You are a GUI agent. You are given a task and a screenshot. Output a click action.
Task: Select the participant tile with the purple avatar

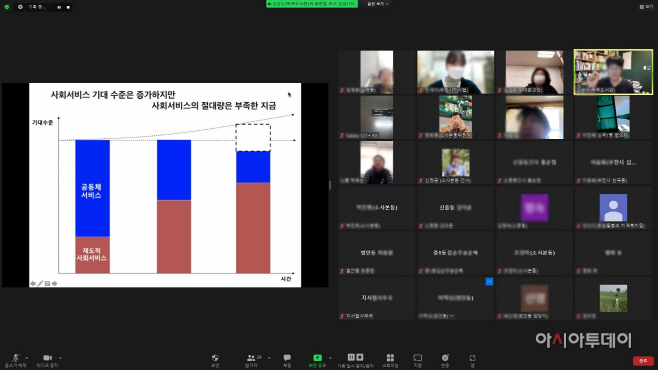(x=534, y=208)
